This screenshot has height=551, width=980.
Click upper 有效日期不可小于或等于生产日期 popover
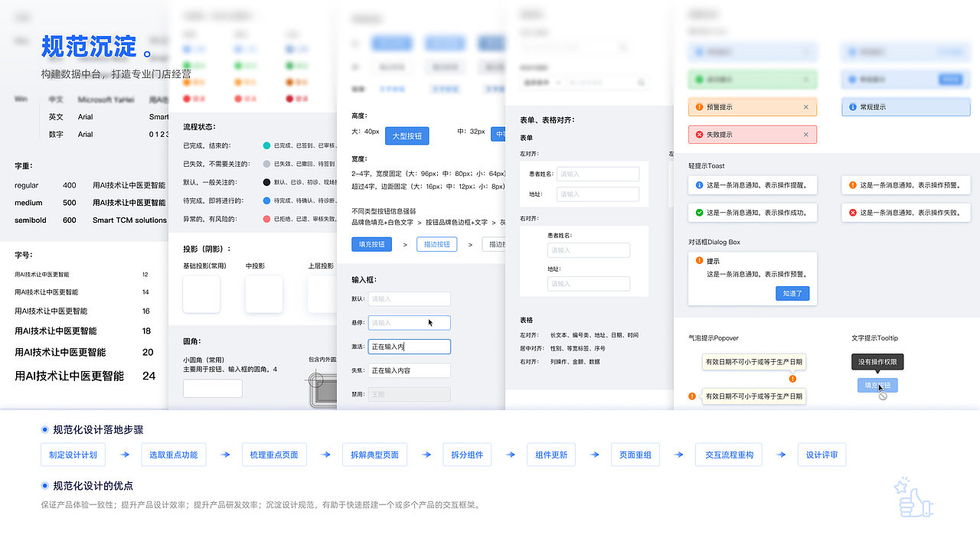click(754, 362)
